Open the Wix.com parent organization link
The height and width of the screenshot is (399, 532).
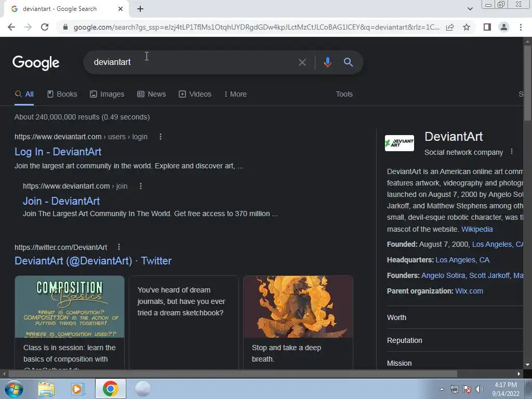pos(469,291)
